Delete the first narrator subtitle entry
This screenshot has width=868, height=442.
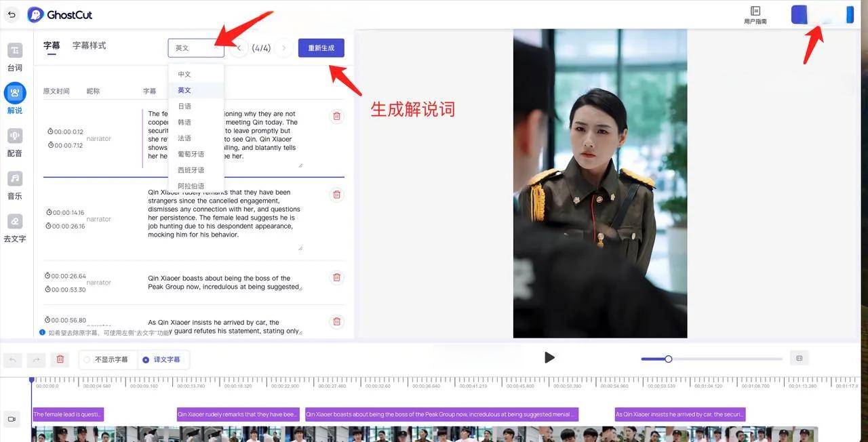pos(336,115)
